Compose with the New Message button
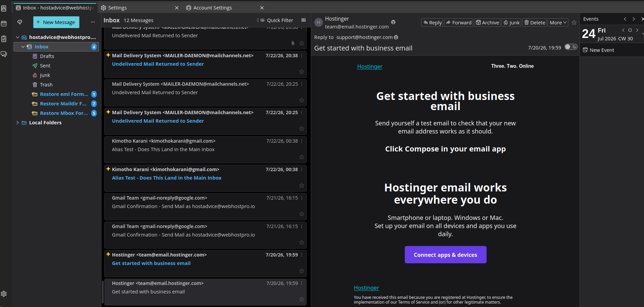Viewport: 644px width, 307px height. (x=56, y=22)
